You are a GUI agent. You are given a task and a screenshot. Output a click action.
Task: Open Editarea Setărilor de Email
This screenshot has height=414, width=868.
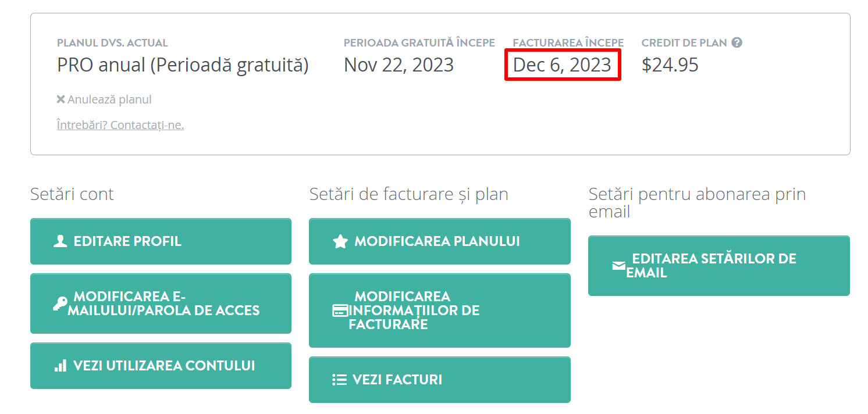[x=719, y=266]
